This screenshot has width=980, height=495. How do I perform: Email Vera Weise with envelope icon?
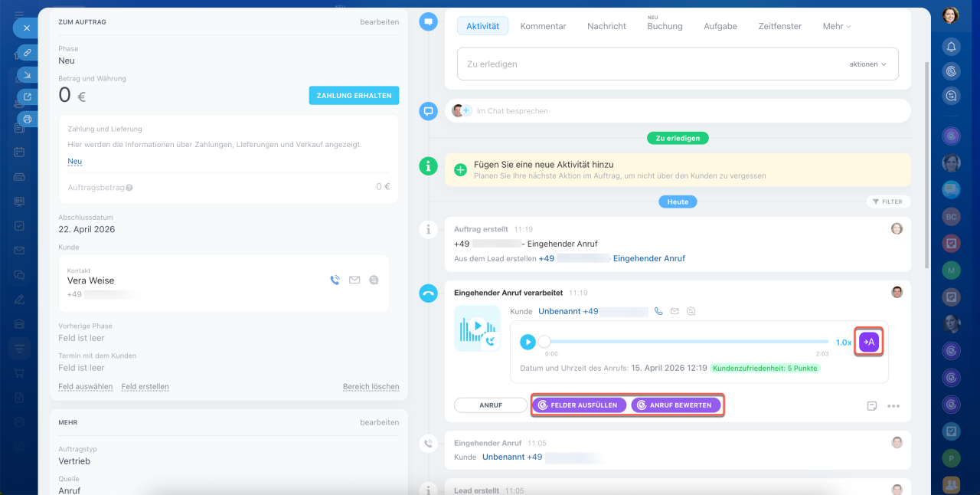click(x=354, y=280)
